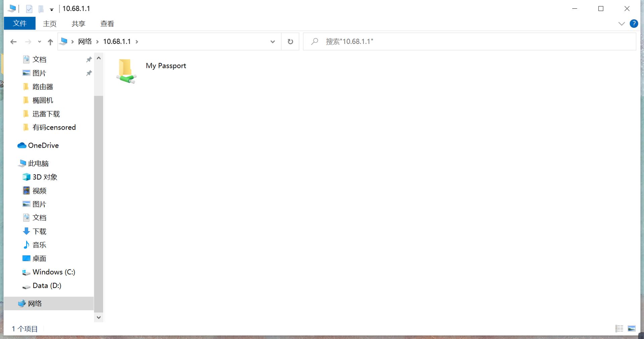This screenshot has height=339, width=644.
Task: Open 图片 under 此电脑
Action: coord(40,204)
